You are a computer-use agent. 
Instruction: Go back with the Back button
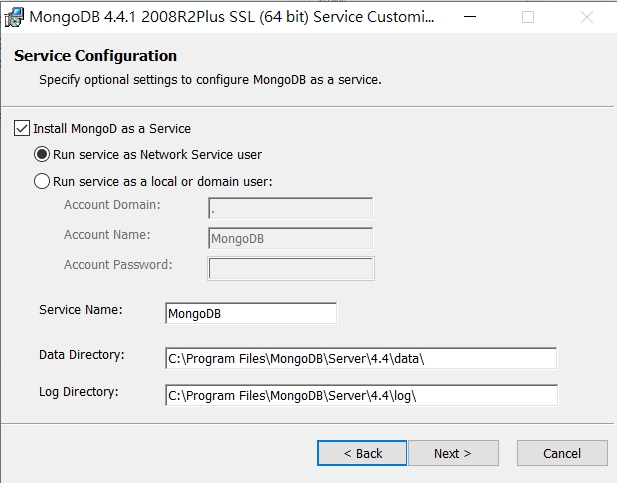(362, 453)
